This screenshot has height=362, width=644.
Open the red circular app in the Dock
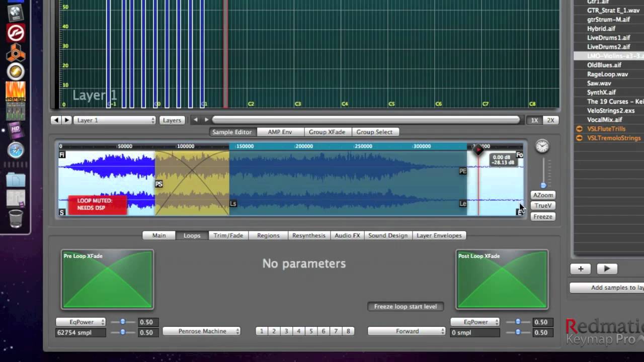coord(16,34)
